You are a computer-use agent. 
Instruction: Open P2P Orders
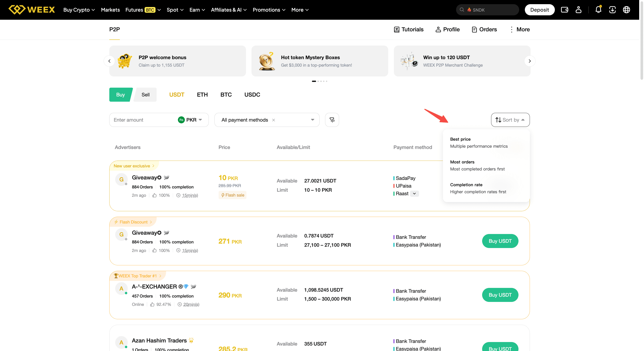pos(484,30)
